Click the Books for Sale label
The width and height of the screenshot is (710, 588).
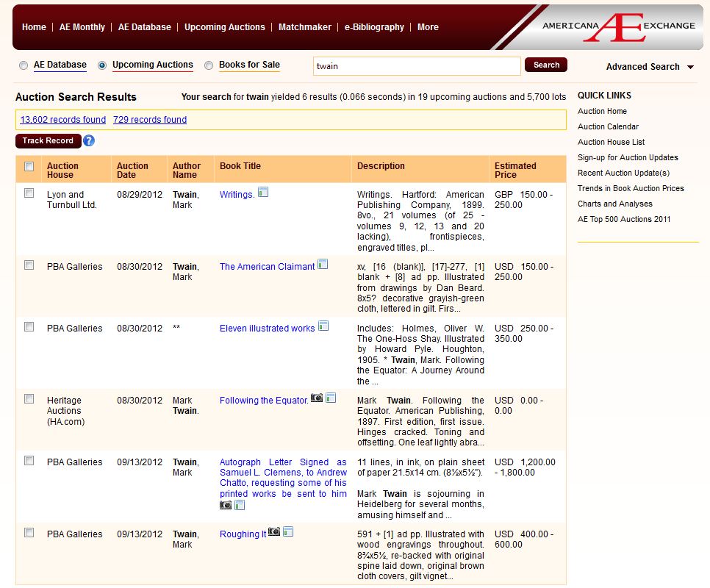pyautogui.click(x=249, y=65)
